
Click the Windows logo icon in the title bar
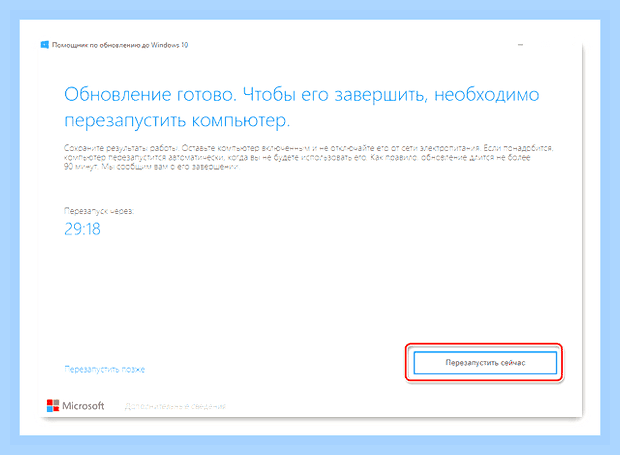pos(45,45)
